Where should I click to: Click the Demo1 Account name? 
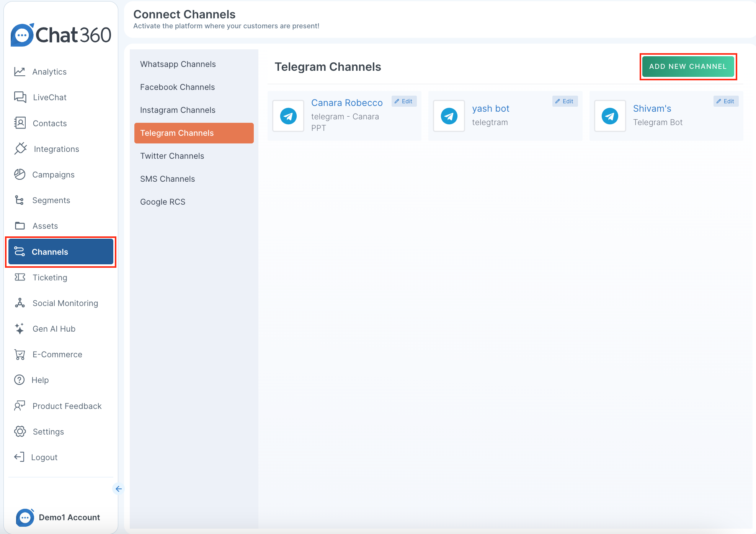[69, 518]
